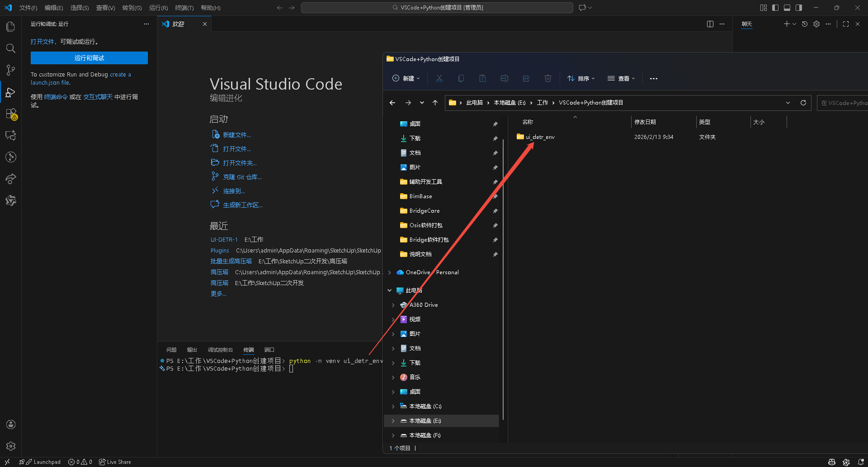Open the Search view in activity bar
The width and height of the screenshot is (868, 467).
[10, 48]
